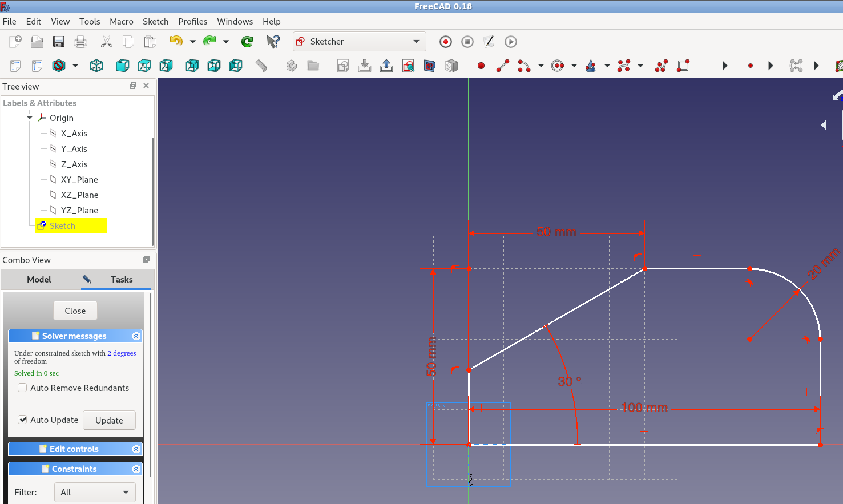This screenshot has height=504, width=843.
Task: Select the create polyline tool
Action: 662,66
